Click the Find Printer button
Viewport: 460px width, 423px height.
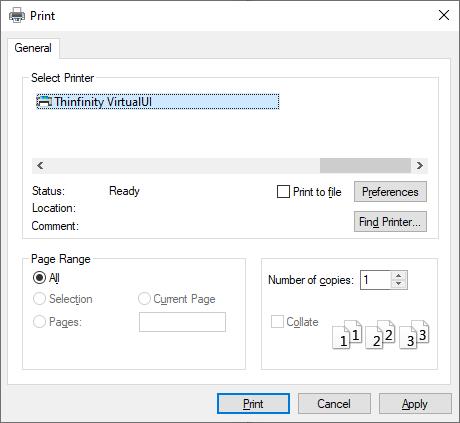[x=390, y=222]
